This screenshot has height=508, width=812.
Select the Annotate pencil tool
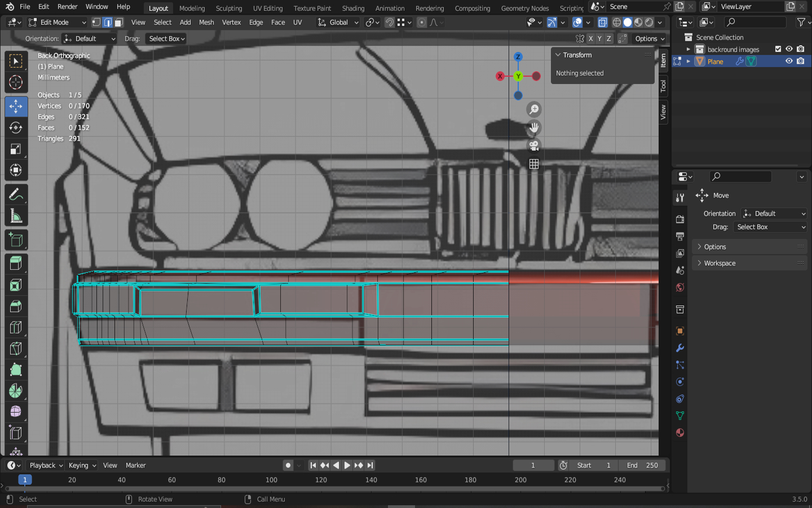tap(16, 195)
